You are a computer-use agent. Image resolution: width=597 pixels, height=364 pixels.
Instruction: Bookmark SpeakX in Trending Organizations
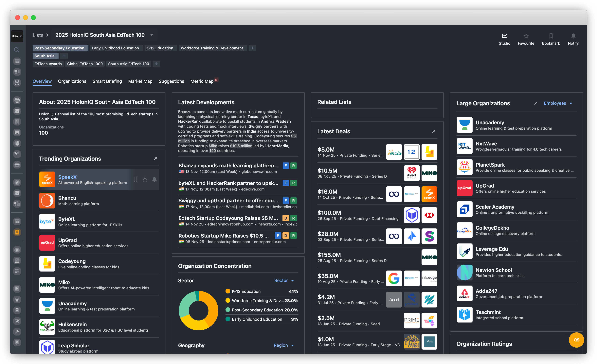coord(136,179)
